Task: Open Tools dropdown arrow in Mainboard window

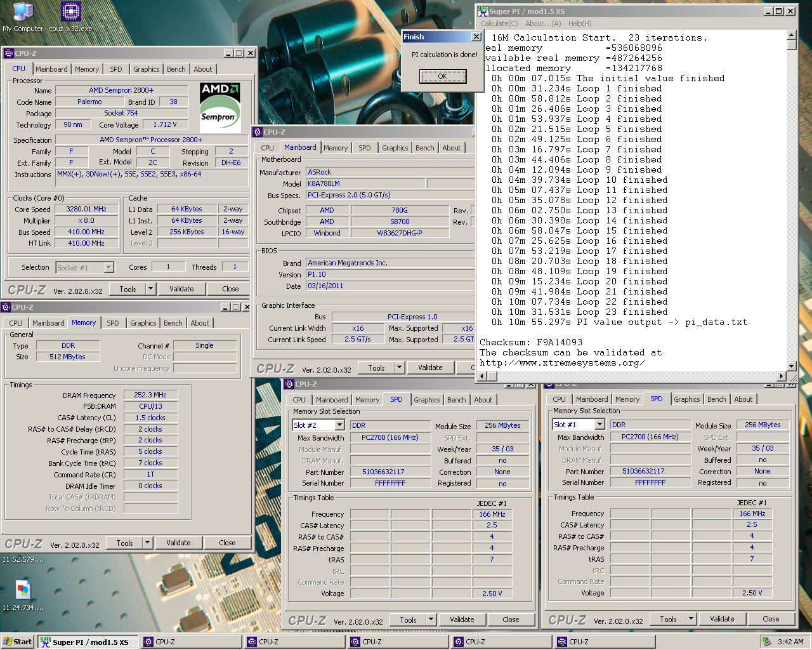Action: [399, 368]
